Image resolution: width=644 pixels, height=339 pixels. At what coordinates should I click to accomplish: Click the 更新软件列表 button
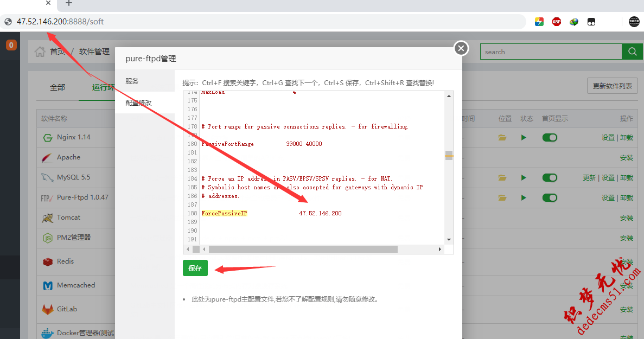click(x=612, y=86)
